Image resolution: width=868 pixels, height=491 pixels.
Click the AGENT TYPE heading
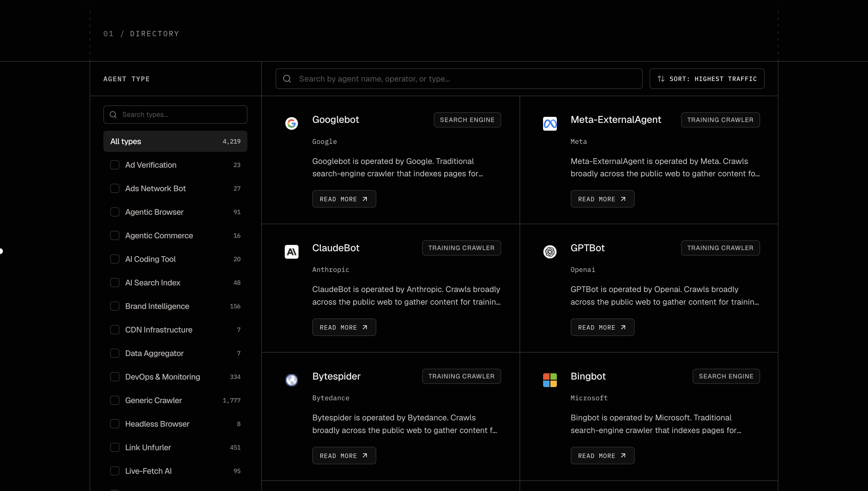coord(126,79)
